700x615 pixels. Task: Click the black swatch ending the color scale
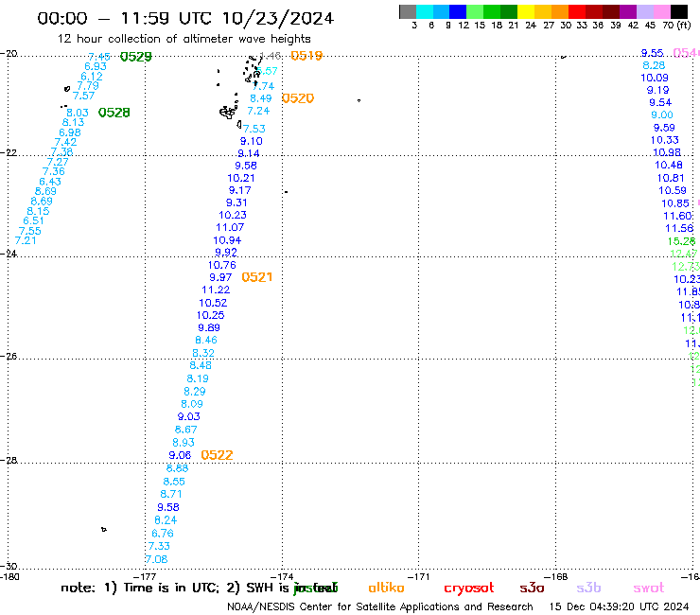(679, 11)
